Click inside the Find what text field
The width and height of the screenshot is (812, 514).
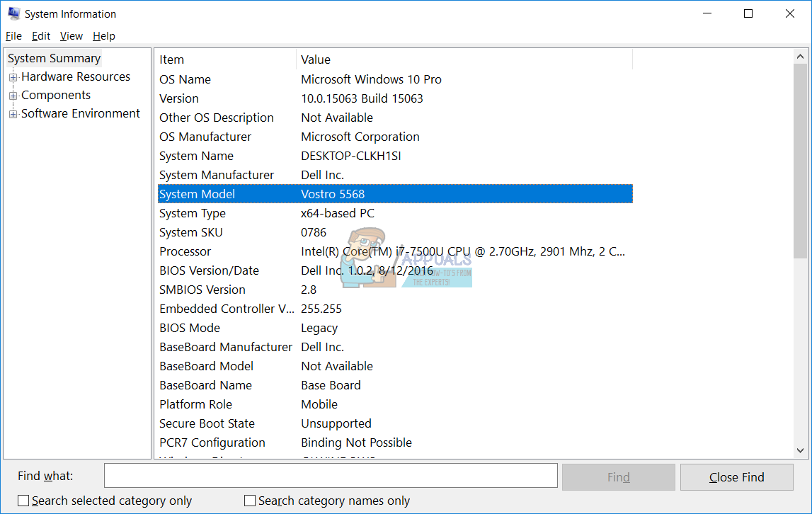[x=331, y=476]
